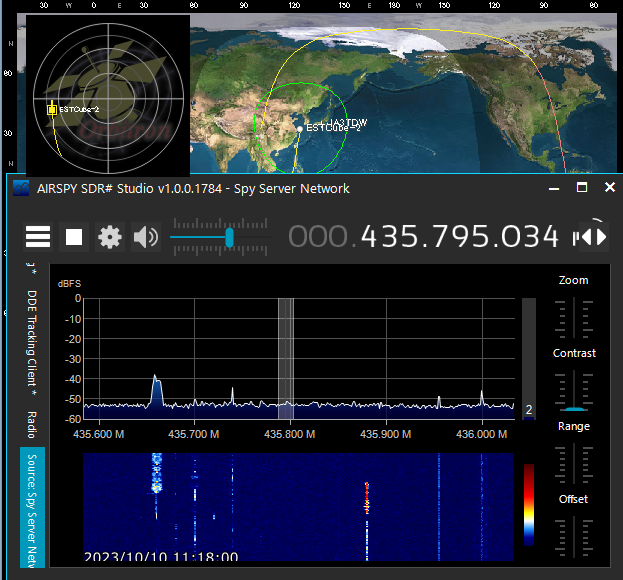This screenshot has height=580, width=623.
Task: Click the digit 4 of the 435 MHz frequency
Action: click(369, 237)
